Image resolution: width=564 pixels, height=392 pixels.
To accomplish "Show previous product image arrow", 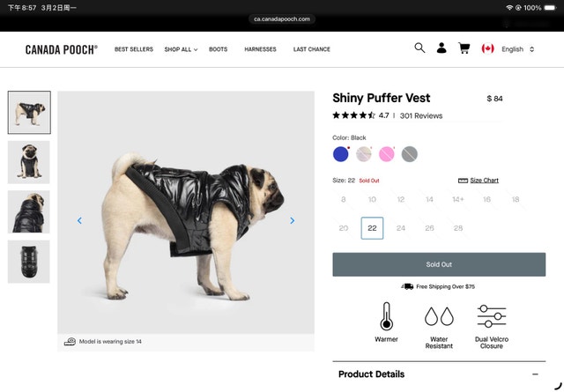I will (x=79, y=220).
